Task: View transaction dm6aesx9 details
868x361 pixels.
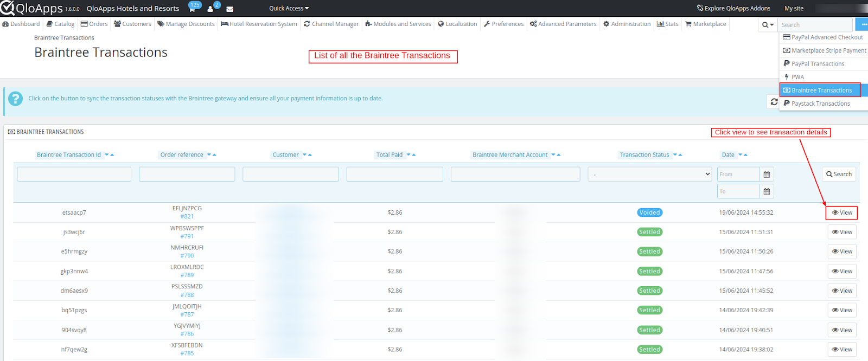Action: click(x=842, y=291)
